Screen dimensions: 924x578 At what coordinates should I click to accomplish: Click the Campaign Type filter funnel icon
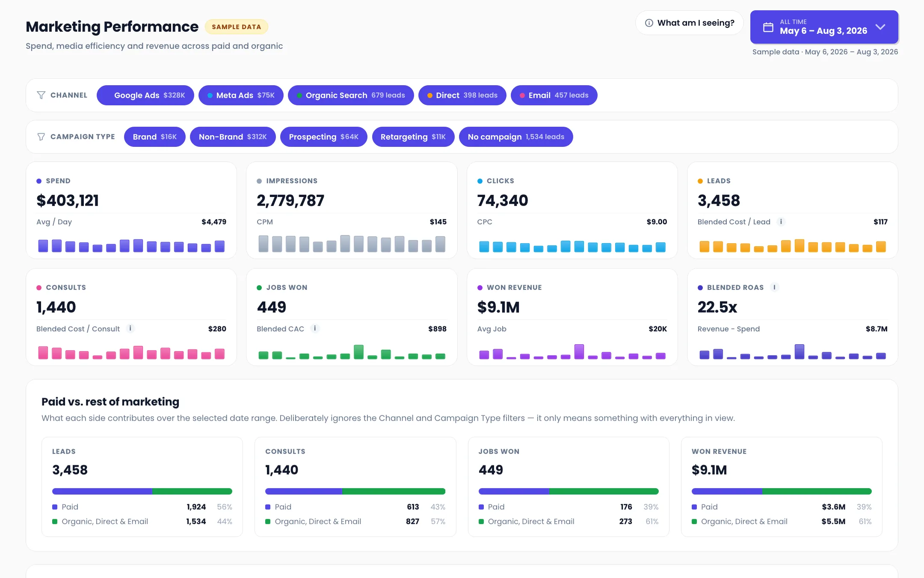click(x=41, y=137)
